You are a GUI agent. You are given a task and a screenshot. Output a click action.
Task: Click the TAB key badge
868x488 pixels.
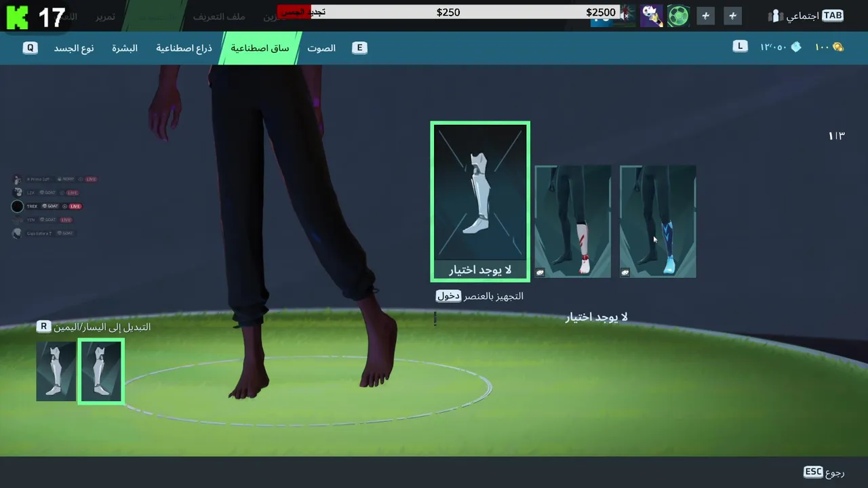833,16
